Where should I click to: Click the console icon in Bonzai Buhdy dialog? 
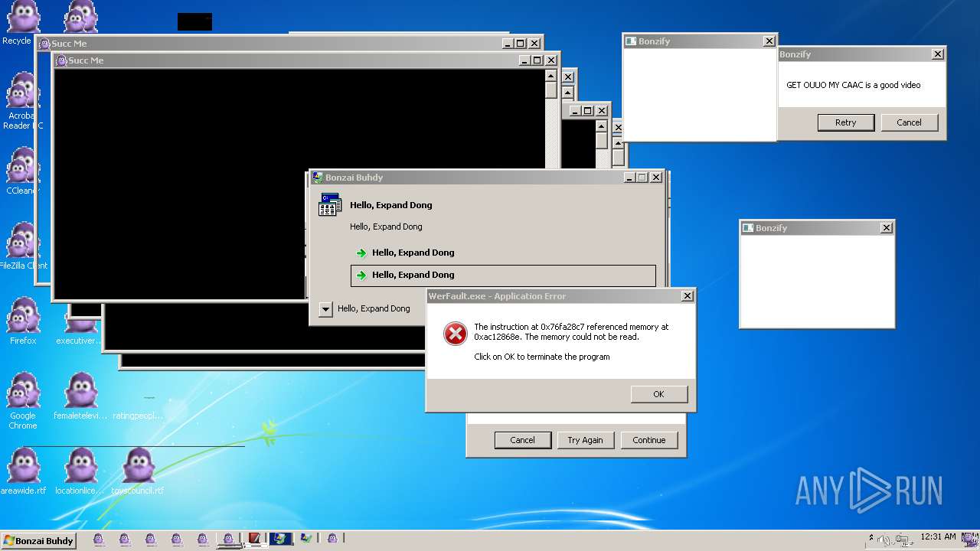point(330,205)
